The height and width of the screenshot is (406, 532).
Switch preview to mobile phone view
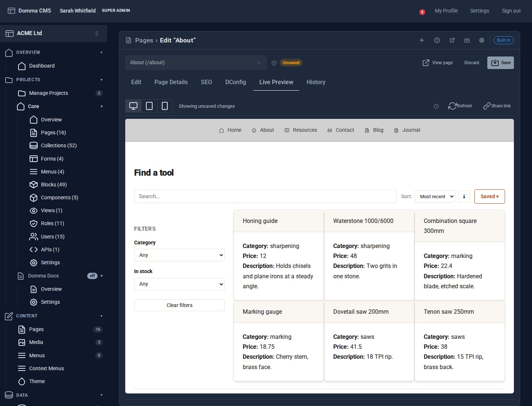(x=165, y=106)
